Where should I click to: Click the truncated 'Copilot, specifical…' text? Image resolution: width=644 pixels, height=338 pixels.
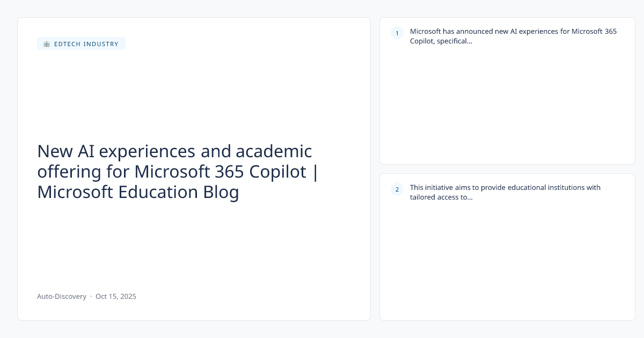click(441, 41)
